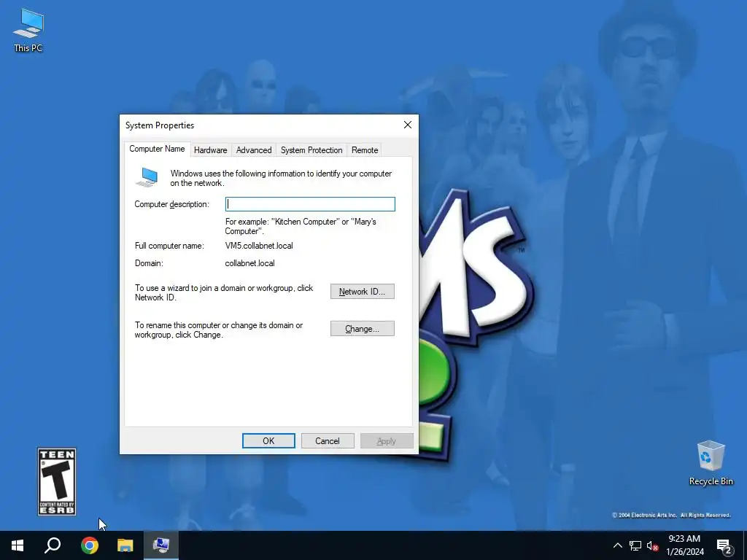
Task: Launch Google Chrome from taskbar
Action: (x=90, y=545)
